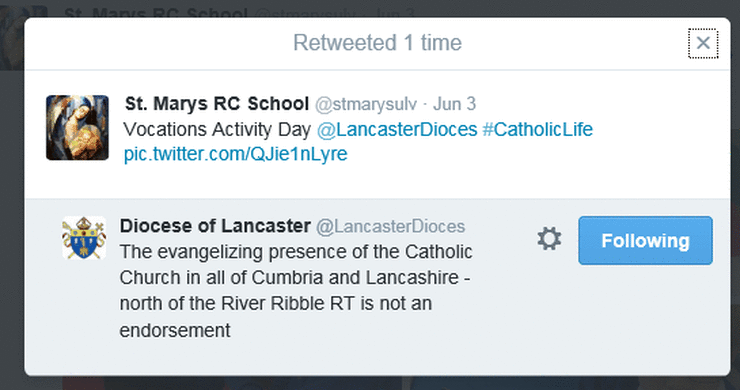
Task: Open the St. Marys RC School profile name
Action: pyautogui.click(x=217, y=103)
